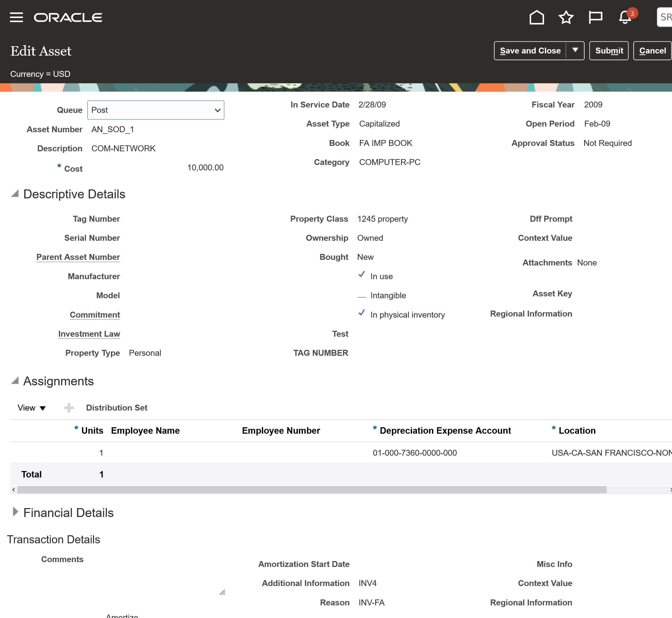The image size is (672, 618).
Task: Click Distribution Set in Assignments toolbar
Action: pos(117,408)
